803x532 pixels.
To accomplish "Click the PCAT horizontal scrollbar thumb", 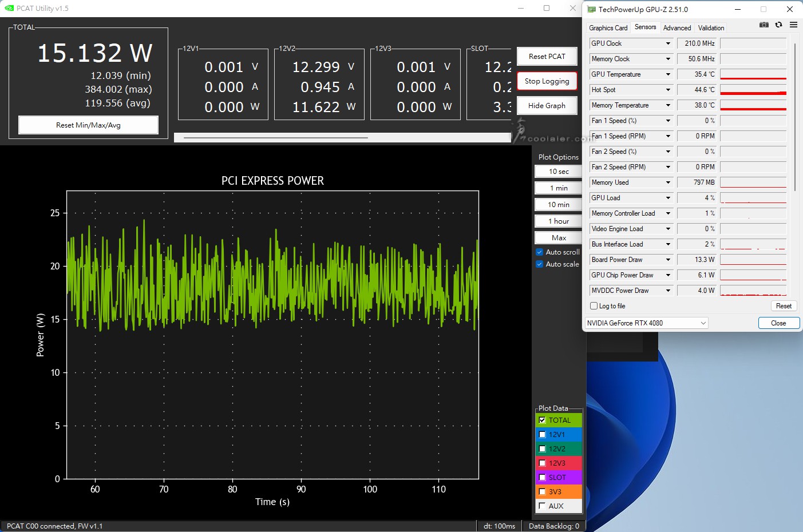I will [276, 137].
